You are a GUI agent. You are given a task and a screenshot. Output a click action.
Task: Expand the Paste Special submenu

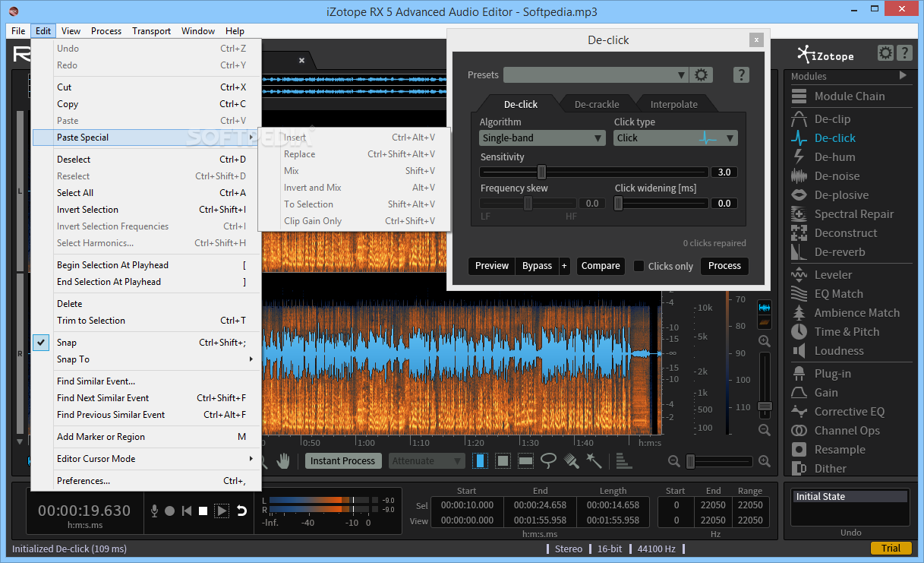(x=147, y=138)
